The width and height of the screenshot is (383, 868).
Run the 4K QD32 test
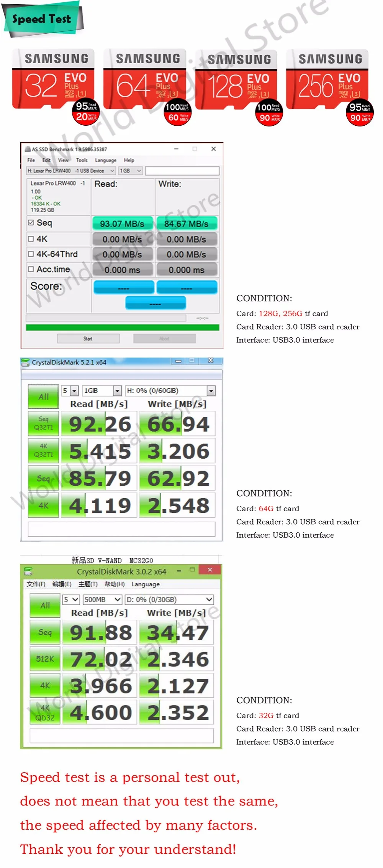click(x=45, y=712)
